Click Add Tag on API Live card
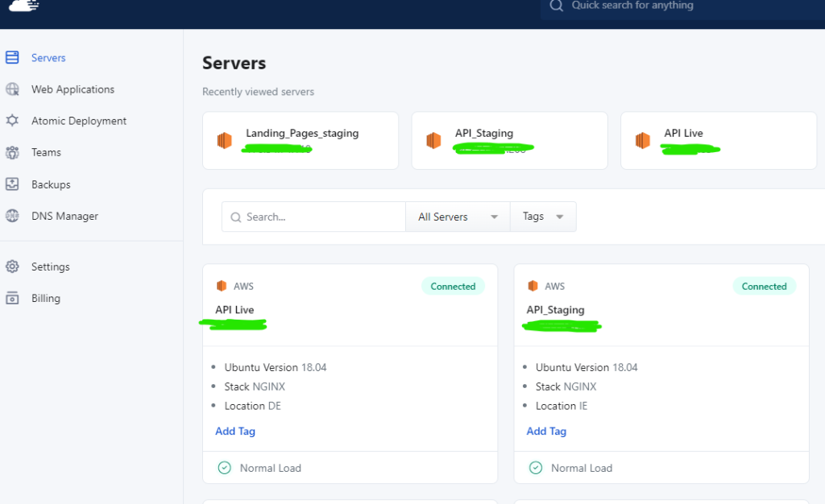This screenshot has height=504, width=825. [x=235, y=432]
